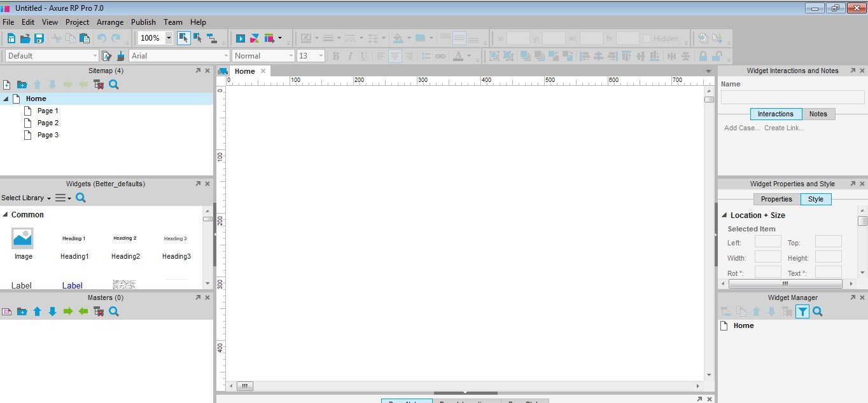Move master up with blue arrow
Image resolution: width=868 pixels, height=403 pixels.
[x=37, y=311]
